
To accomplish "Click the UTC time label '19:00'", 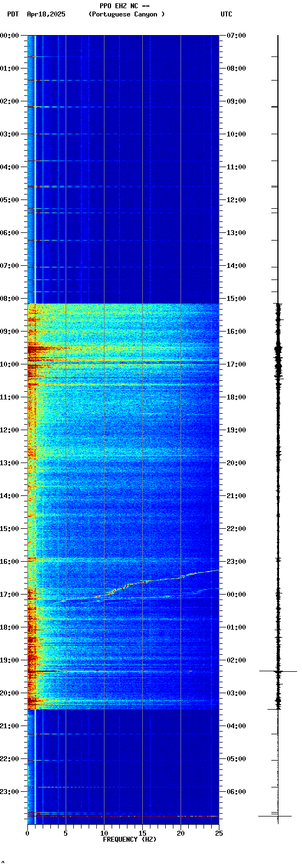I will [x=236, y=430].
